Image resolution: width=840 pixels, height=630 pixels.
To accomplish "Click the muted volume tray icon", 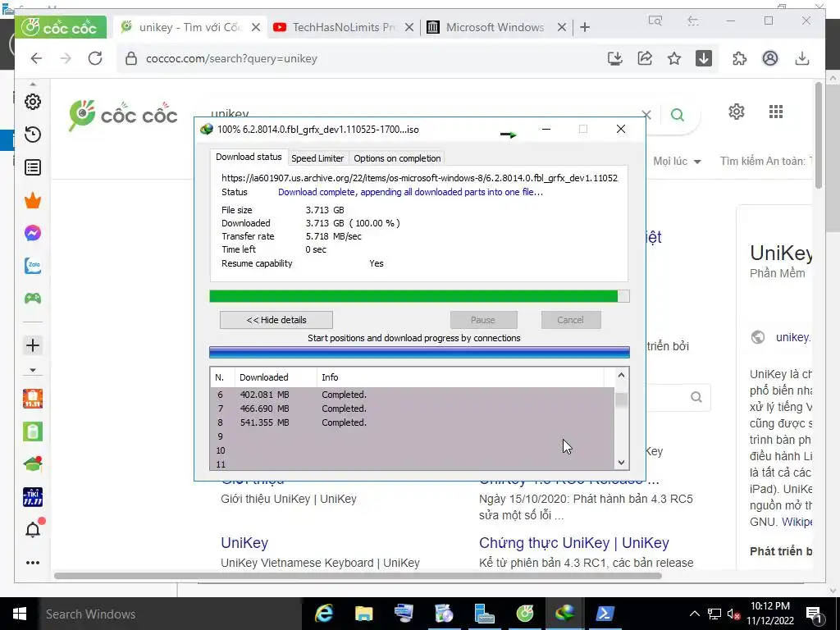I will (734, 614).
